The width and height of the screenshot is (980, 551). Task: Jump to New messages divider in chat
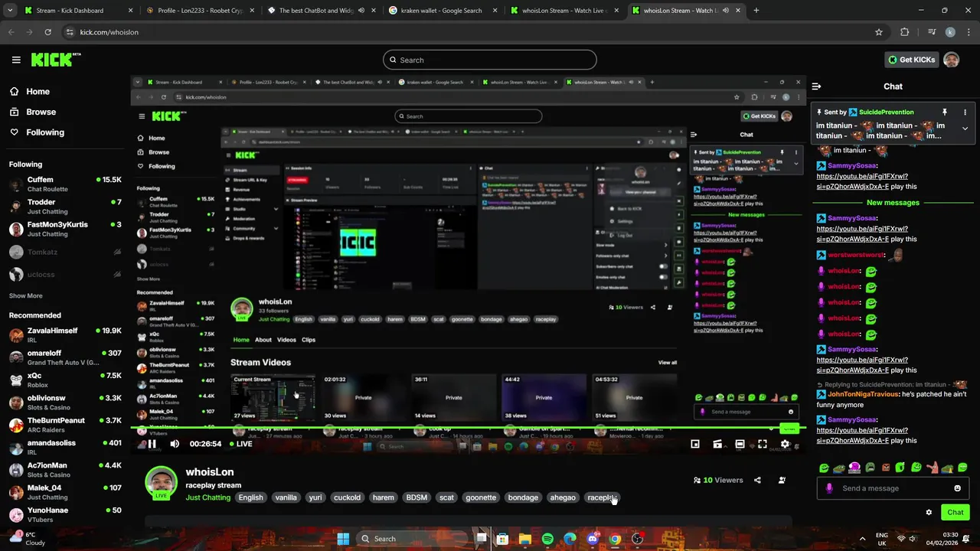coord(893,203)
